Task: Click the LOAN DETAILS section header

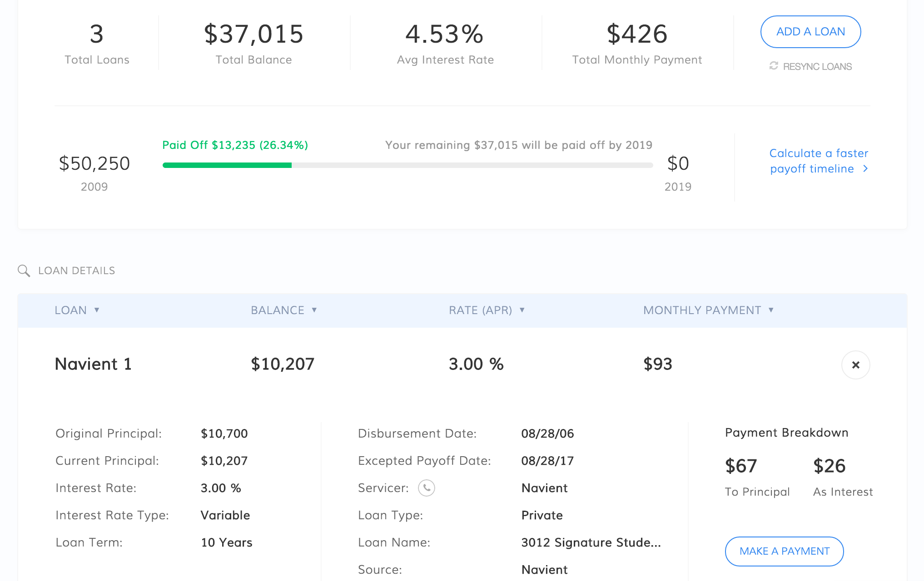Action: point(76,271)
